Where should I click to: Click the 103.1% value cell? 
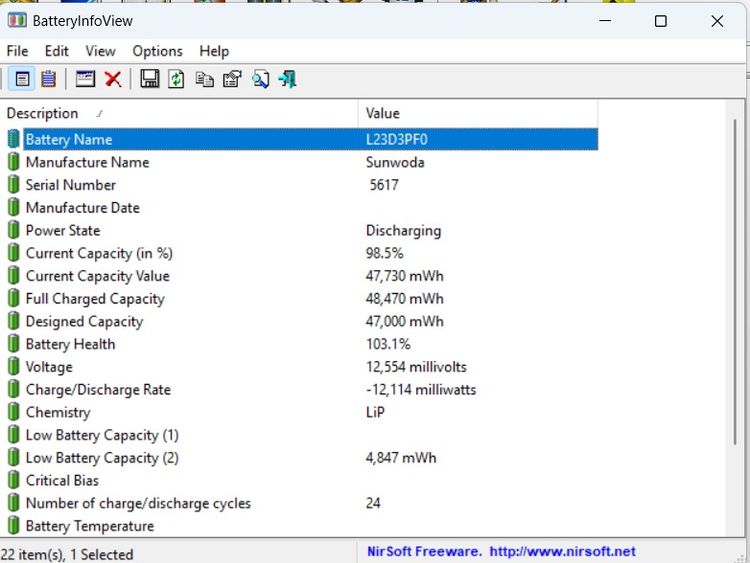388,344
